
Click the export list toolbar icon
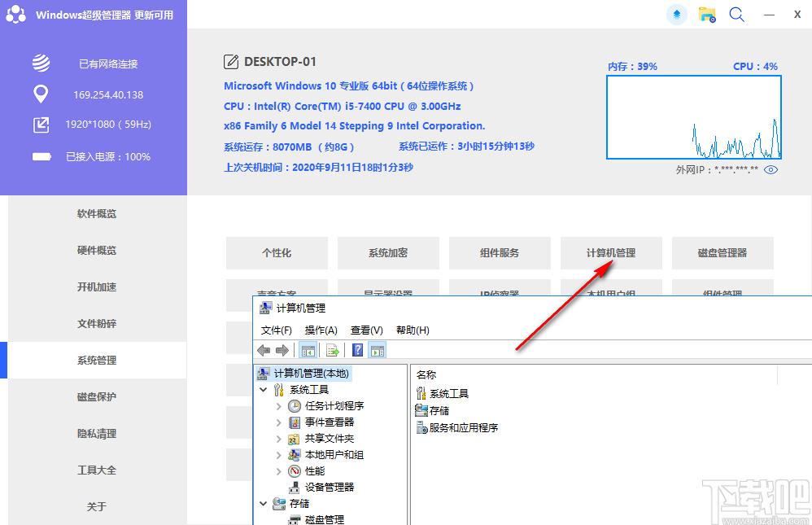click(x=333, y=351)
